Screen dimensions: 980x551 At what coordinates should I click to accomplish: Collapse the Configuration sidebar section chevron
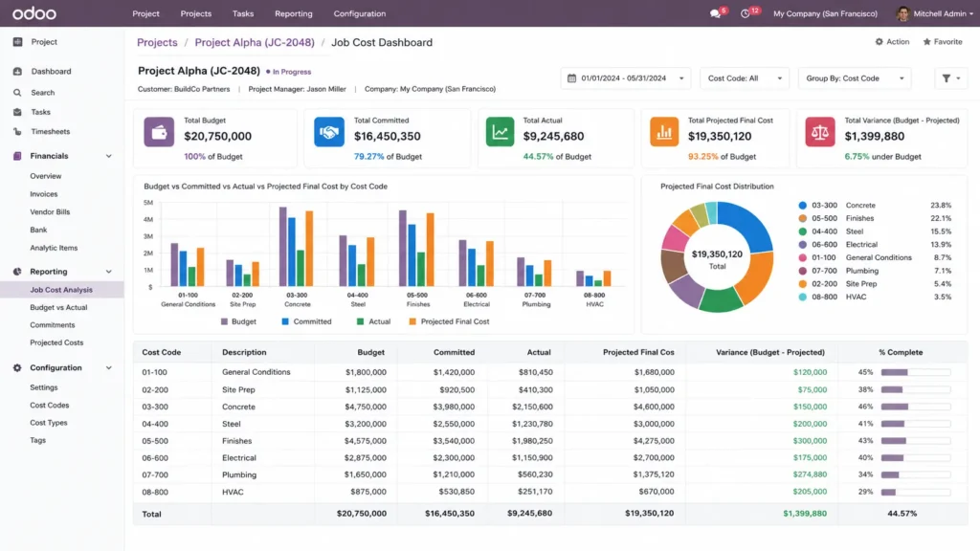click(109, 368)
